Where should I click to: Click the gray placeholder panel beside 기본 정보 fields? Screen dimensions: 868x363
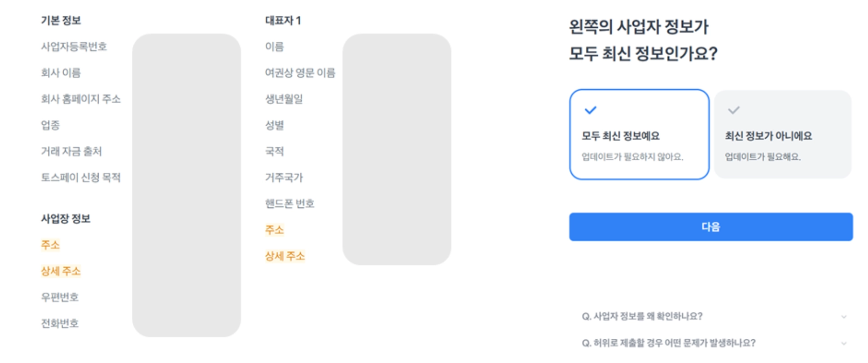coord(186,185)
